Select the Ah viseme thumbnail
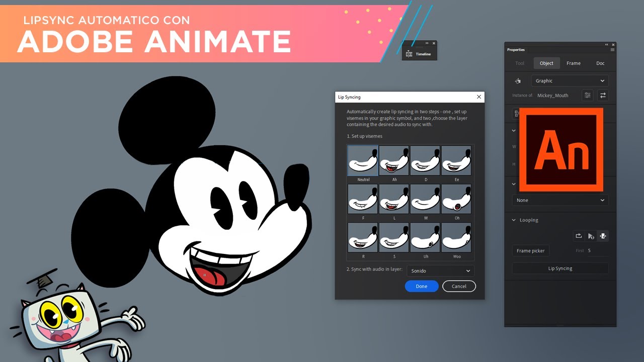Image resolution: width=644 pixels, height=362 pixels. [x=394, y=161]
